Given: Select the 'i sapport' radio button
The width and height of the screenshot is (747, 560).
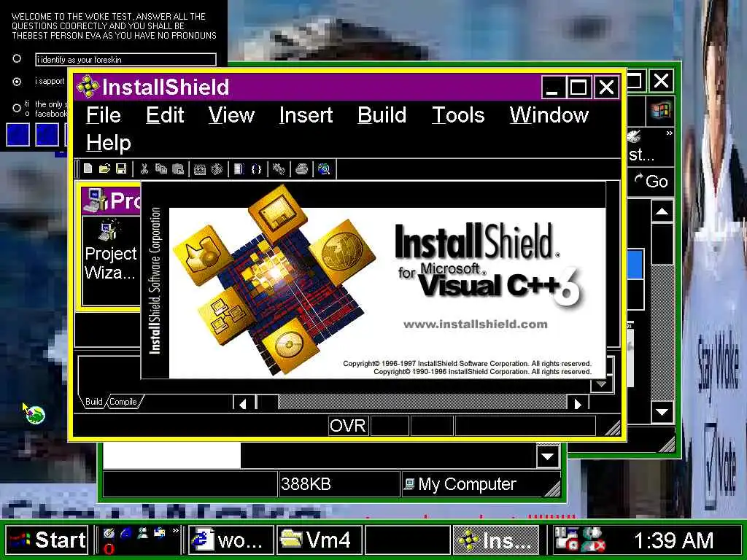Looking at the screenshot, I should coord(18,82).
